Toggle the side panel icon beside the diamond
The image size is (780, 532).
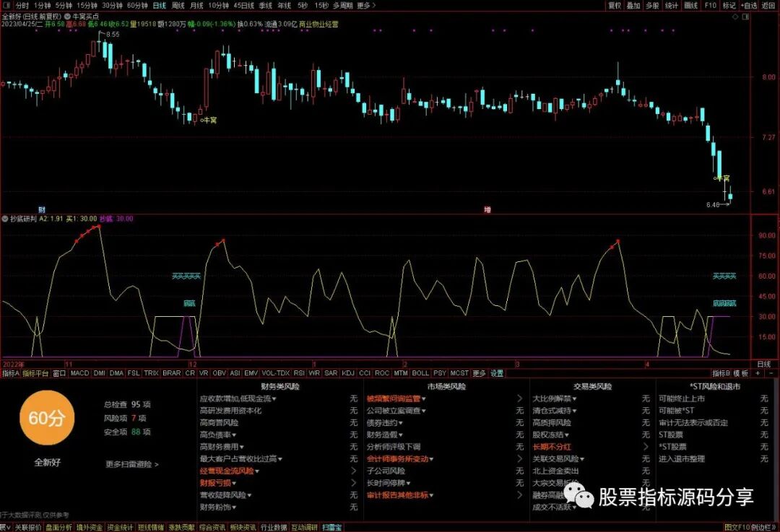pyautogui.click(x=745, y=17)
